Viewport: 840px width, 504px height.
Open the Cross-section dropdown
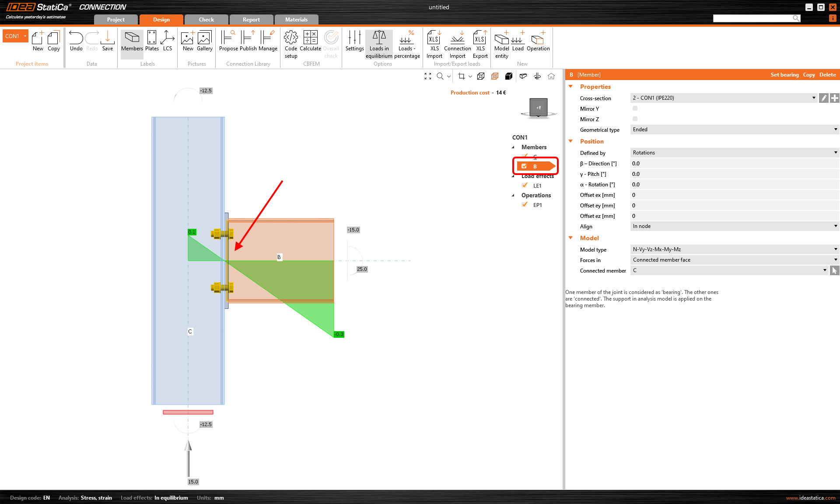(814, 98)
